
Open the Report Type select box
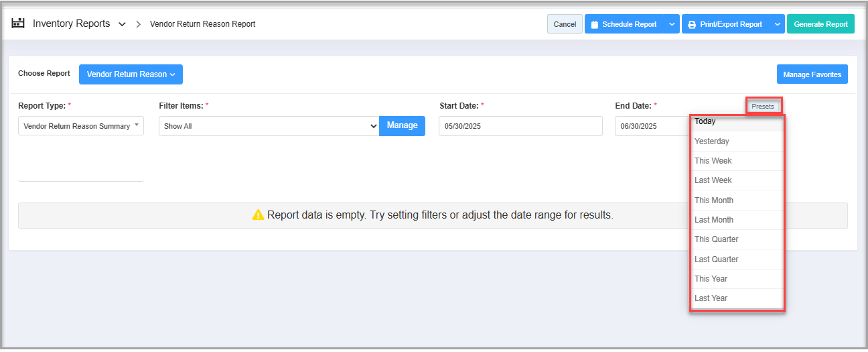tap(80, 126)
